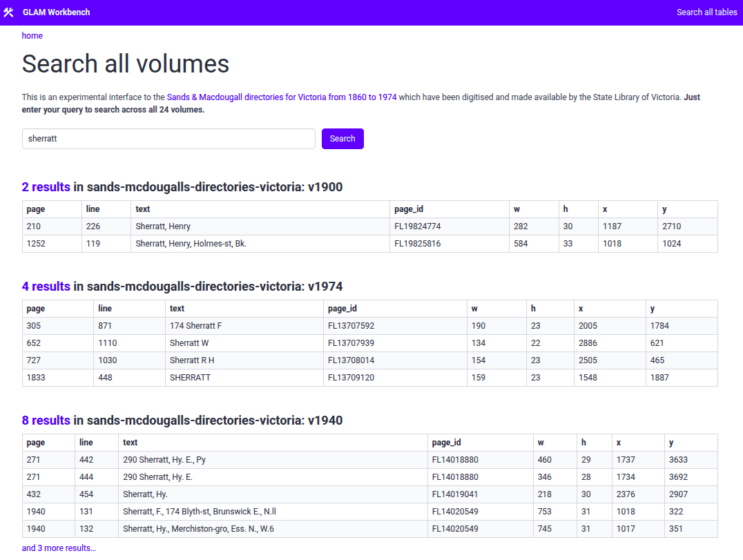Click line value 226 in v1900 table

pyautogui.click(x=106, y=226)
